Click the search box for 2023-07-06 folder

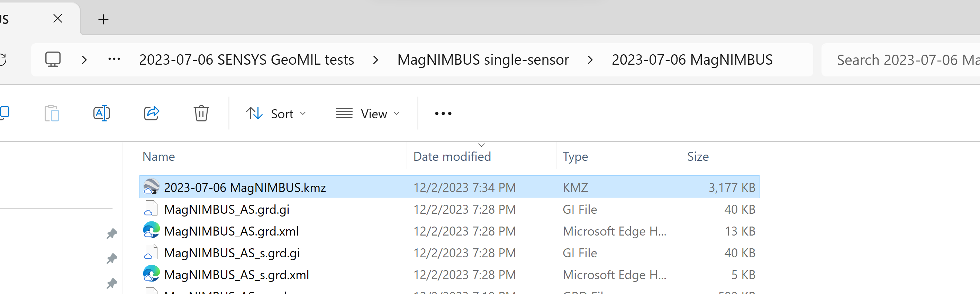[900, 60]
